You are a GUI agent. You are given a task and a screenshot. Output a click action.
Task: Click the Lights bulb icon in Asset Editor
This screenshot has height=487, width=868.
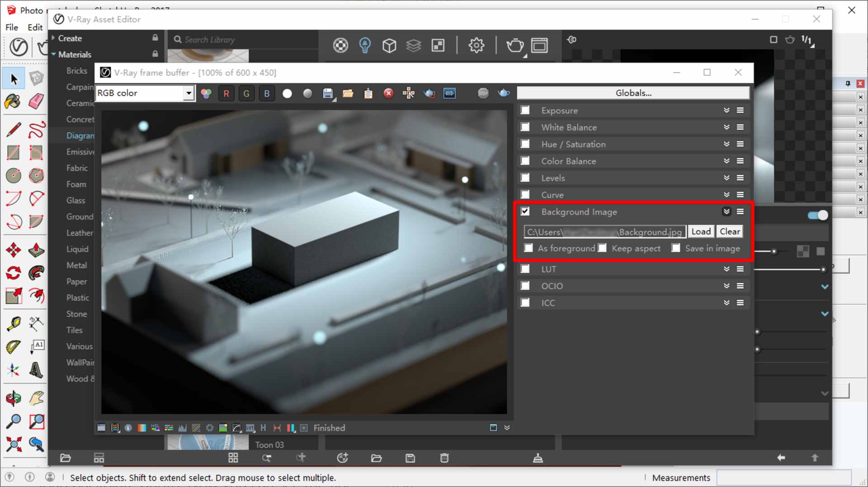(x=365, y=45)
